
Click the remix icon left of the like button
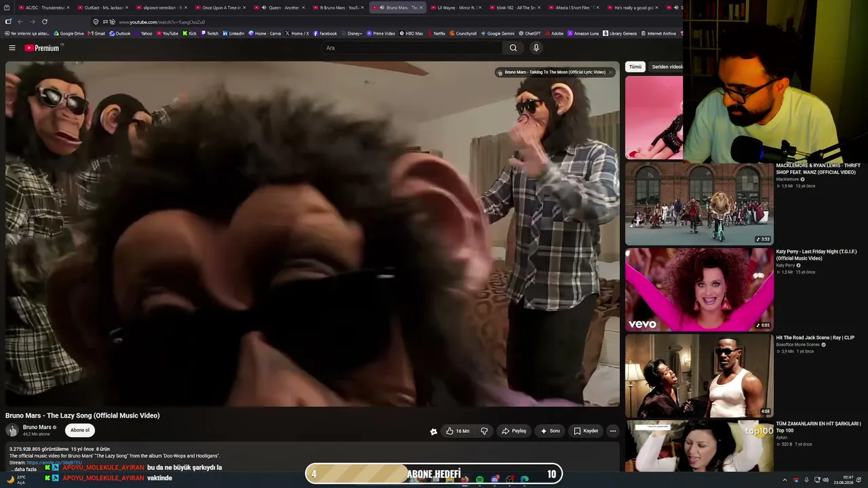(x=433, y=431)
